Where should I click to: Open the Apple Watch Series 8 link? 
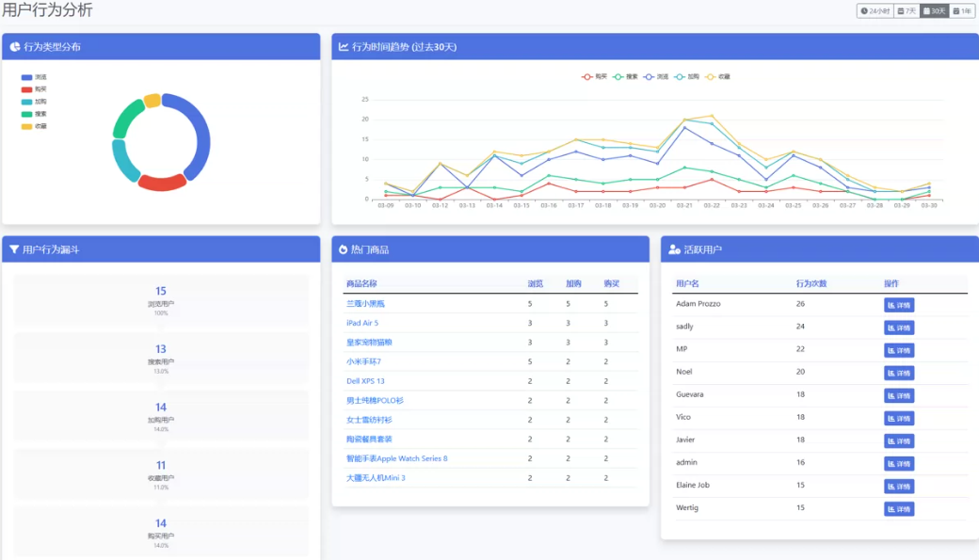[x=396, y=458]
